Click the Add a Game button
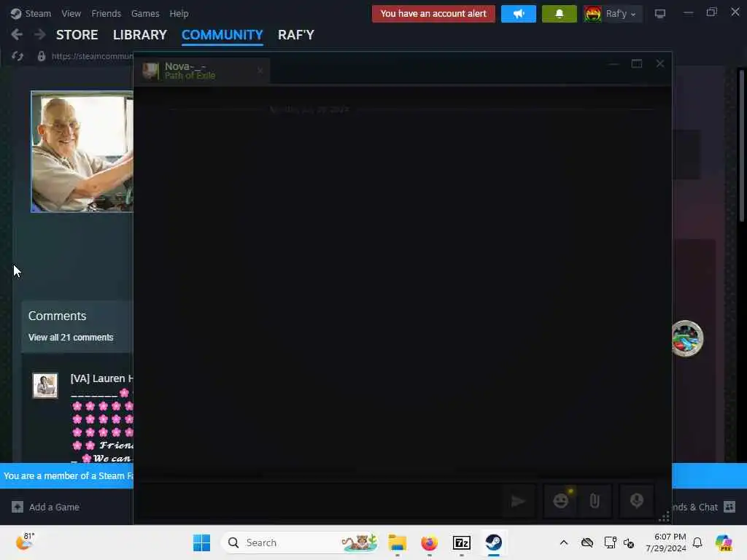 pos(46,507)
